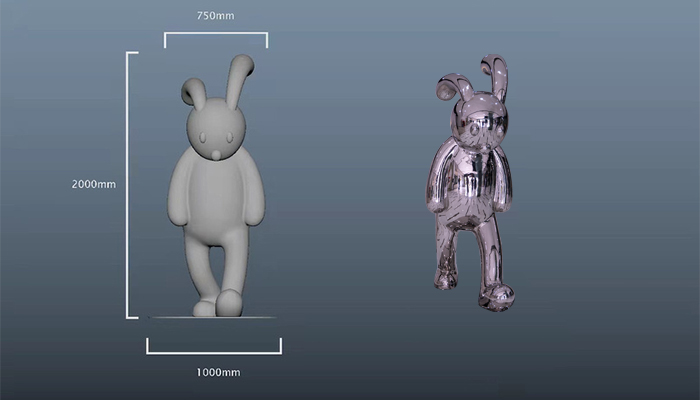Click the 2000mm height label
Image resolution: width=700 pixels, height=400 pixels.
coord(93,184)
